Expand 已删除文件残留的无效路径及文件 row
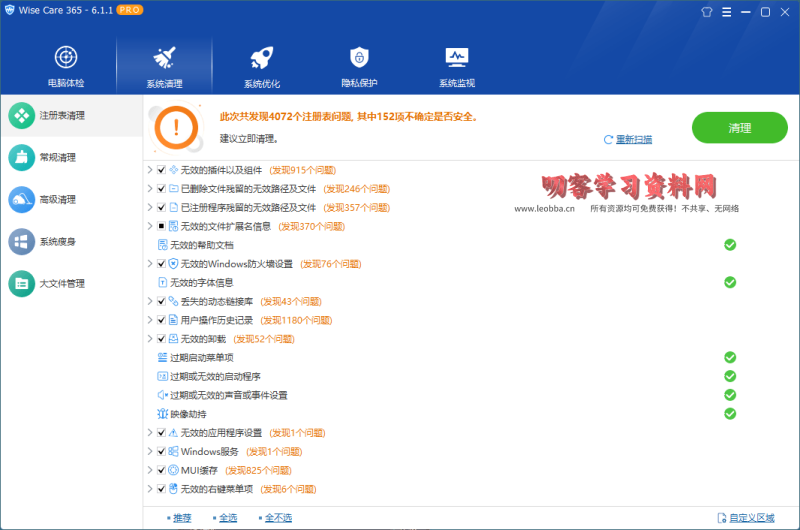 (150, 189)
